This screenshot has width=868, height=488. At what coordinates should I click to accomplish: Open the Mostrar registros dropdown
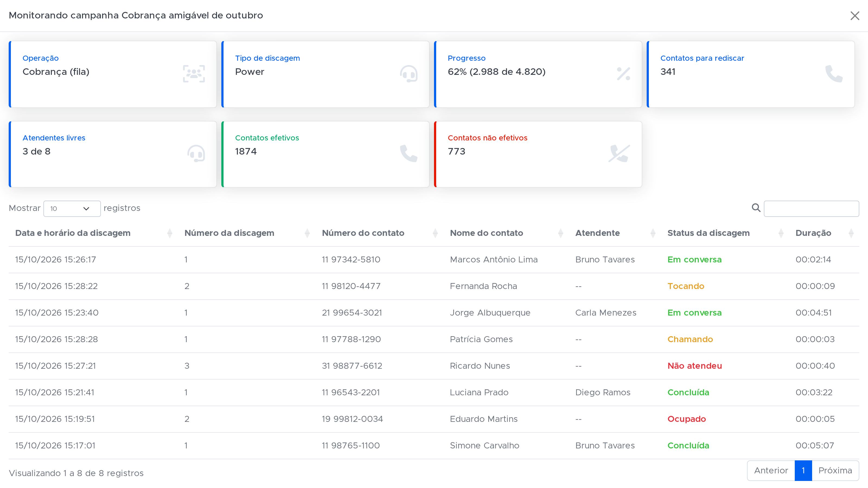pyautogui.click(x=72, y=208)
